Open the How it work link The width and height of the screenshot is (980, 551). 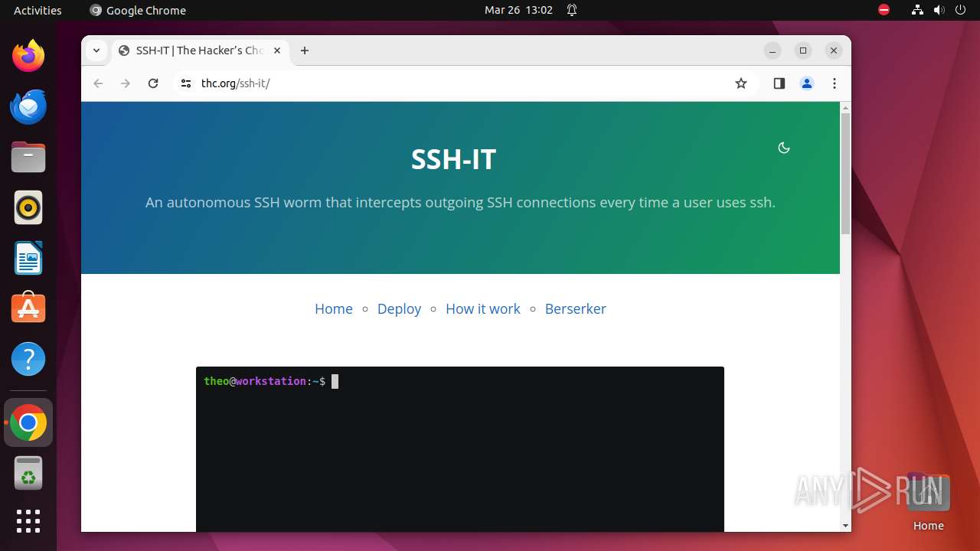click(x=482, y=308)
